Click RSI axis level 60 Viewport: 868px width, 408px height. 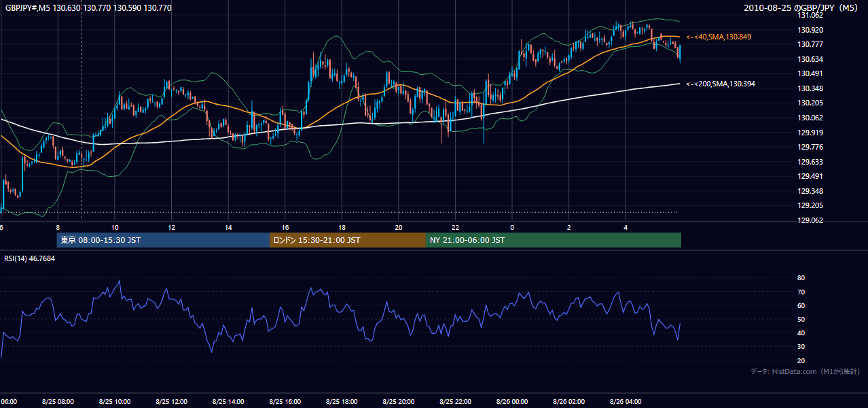point(801,305)
